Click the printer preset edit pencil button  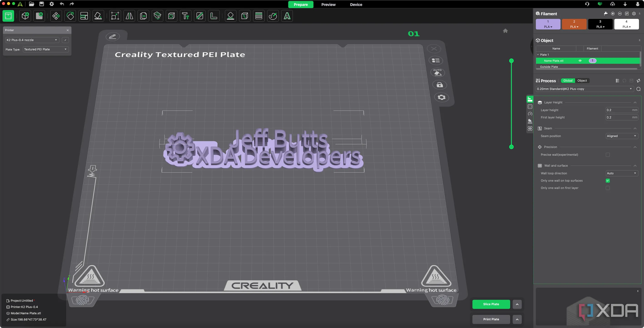coord(65,40)
